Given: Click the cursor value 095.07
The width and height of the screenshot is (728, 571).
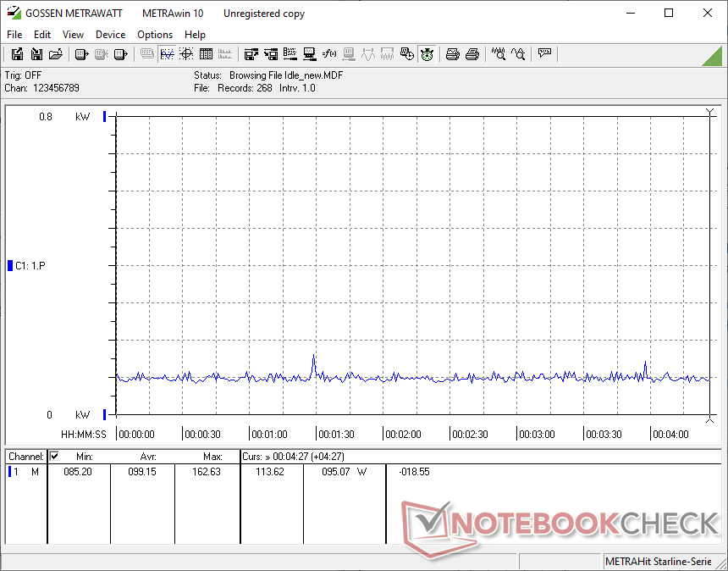Looking at the screenshot, I should coord(336,472).
